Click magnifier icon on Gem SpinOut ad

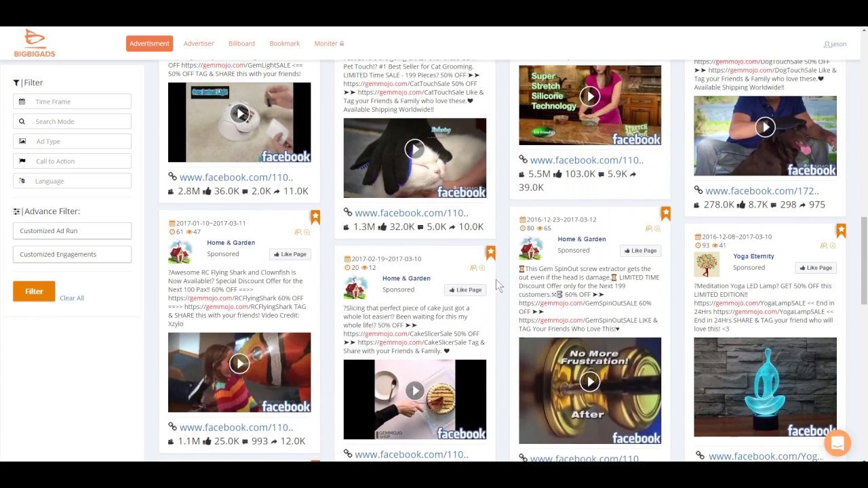[657, 228]
